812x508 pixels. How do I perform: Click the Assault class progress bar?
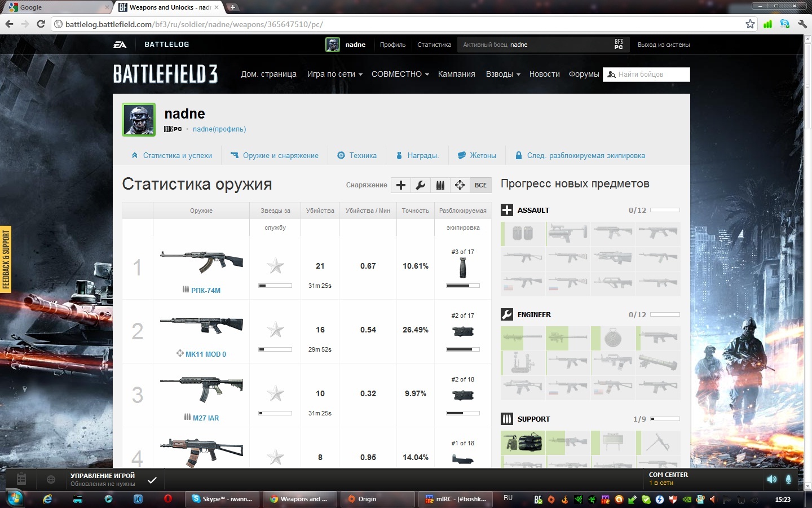point(665,210)
